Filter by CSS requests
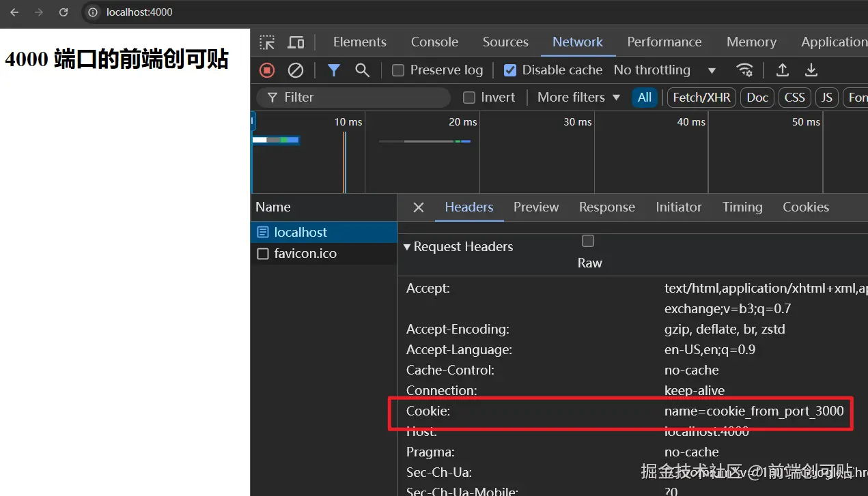Screen dimensions: 868x496 coord(795,98)
